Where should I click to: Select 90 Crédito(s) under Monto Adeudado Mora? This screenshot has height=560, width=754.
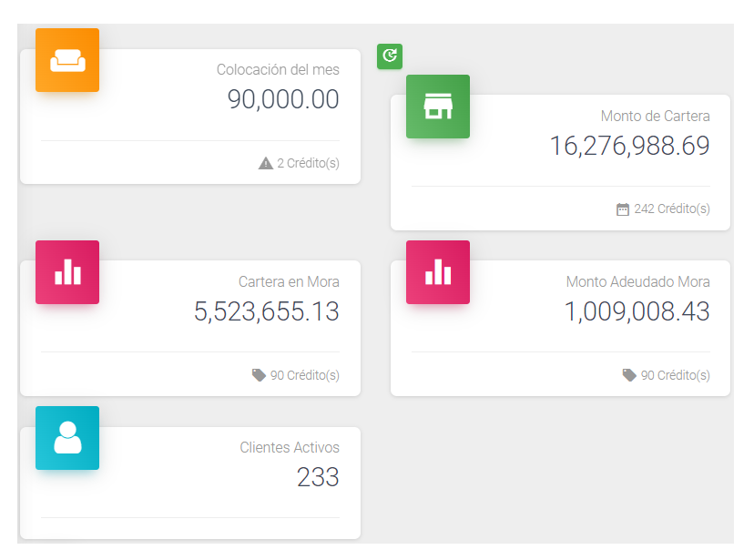pyautogui.click(x=676, y=375)
